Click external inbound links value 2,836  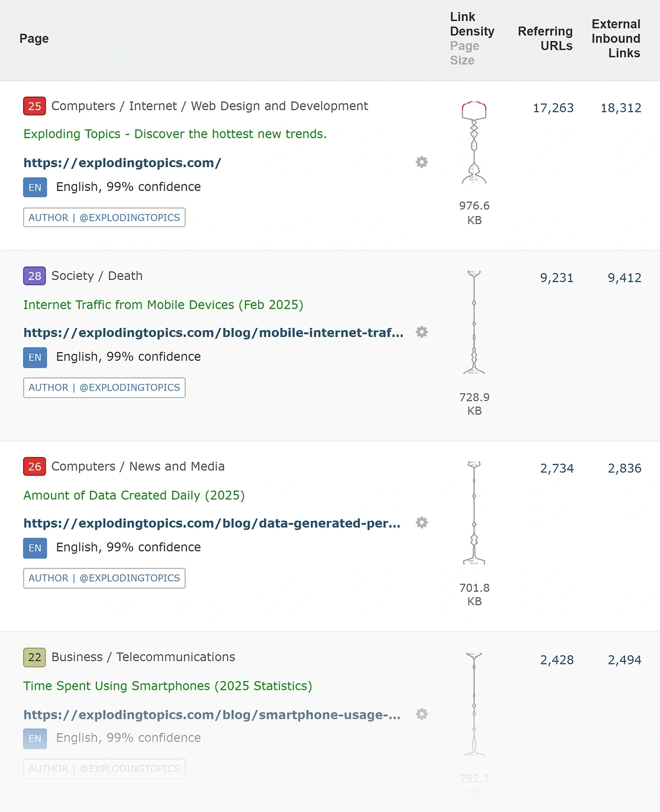coord(624,469)
